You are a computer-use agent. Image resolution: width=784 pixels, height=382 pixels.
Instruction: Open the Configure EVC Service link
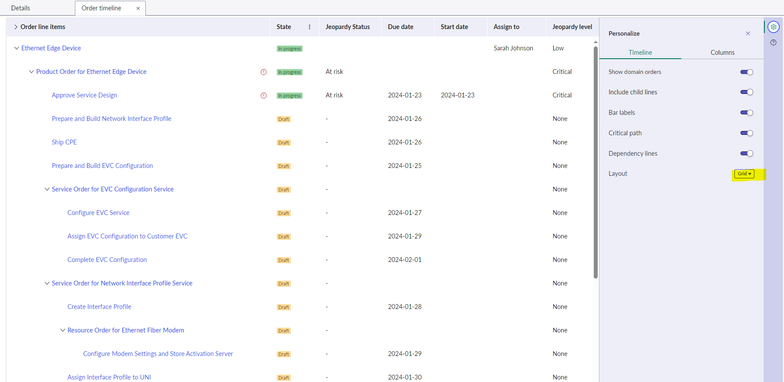click(x=98, y=212)
